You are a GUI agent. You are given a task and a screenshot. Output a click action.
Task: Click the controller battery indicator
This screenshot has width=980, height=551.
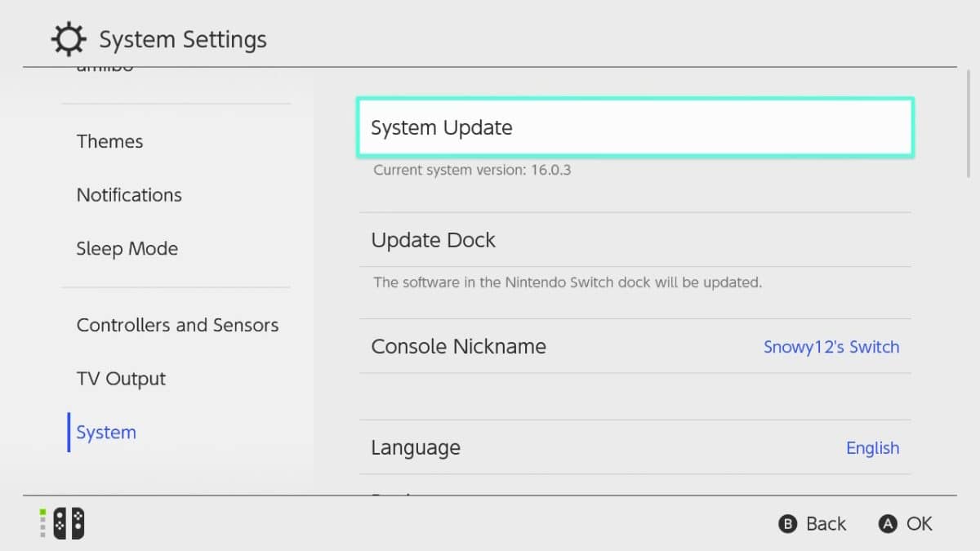(42, 523)
